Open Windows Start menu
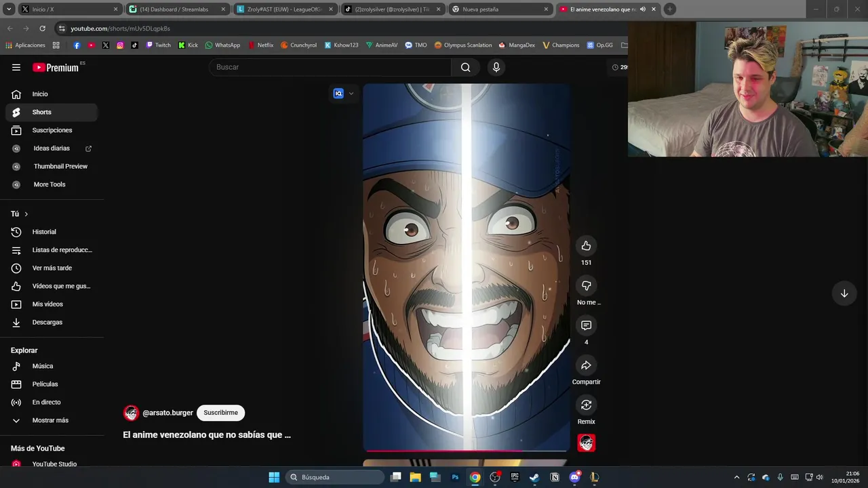The width and height of the screenshot is (868, 488). tap(274, 477)
